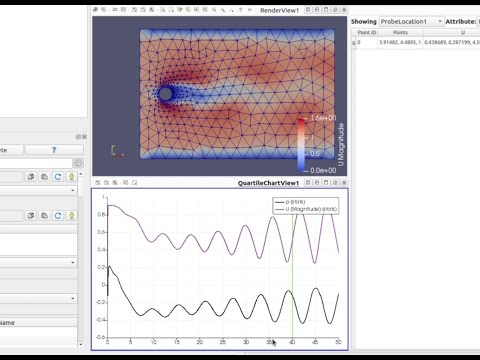Image resolution: width=480 pixels, height=360 pixels.
Task: Click U cell starting 0.438689
Action: pyautogui.click(x=452, y=43)
